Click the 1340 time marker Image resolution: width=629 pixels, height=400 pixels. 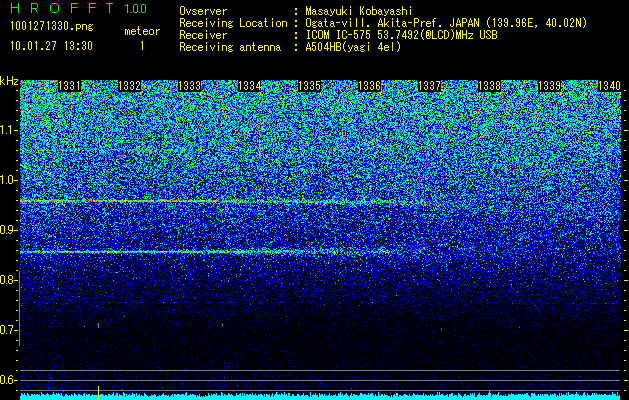point(610,86)
